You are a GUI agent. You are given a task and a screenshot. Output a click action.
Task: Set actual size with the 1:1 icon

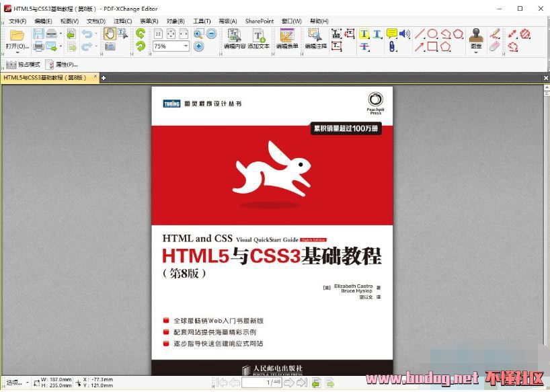point(159,34)
